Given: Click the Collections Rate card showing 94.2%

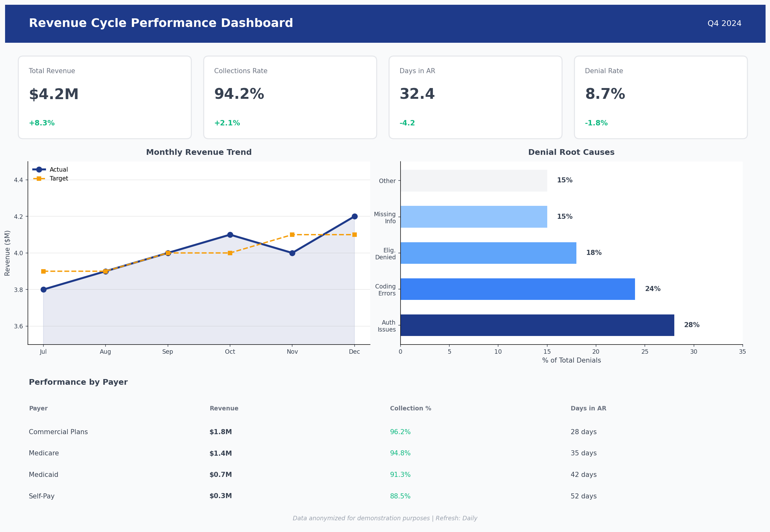Looking at the screenshot, I should click(x=290, y=97).
